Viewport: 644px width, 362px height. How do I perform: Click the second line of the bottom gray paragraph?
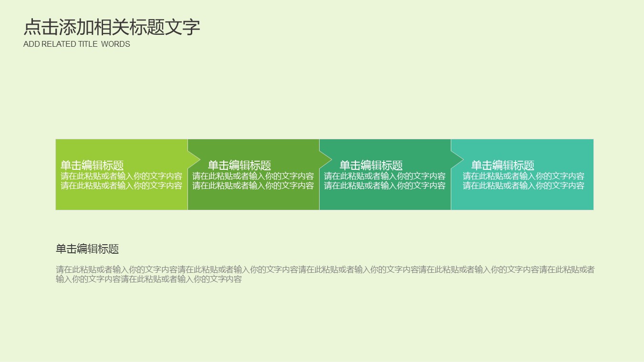(149, 279)
